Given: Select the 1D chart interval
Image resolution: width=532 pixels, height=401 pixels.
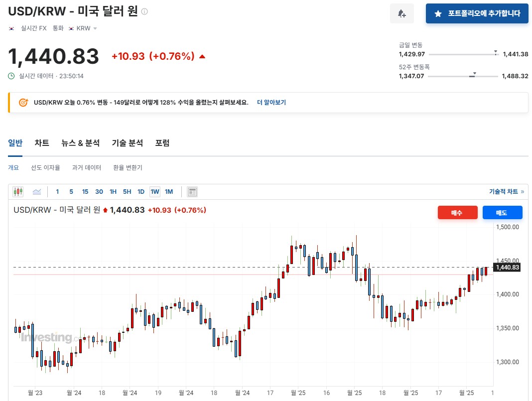Looking at the screenshot, I should [x=141, y=192].
